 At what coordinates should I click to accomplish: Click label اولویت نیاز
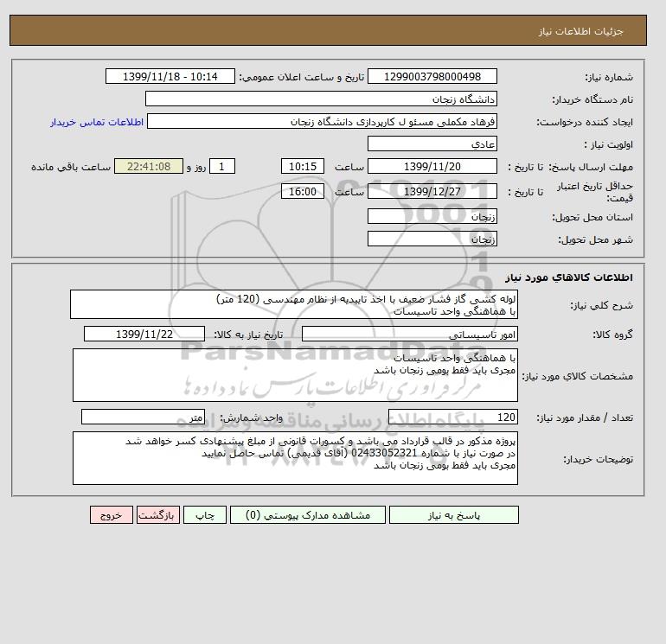(609, 144)
